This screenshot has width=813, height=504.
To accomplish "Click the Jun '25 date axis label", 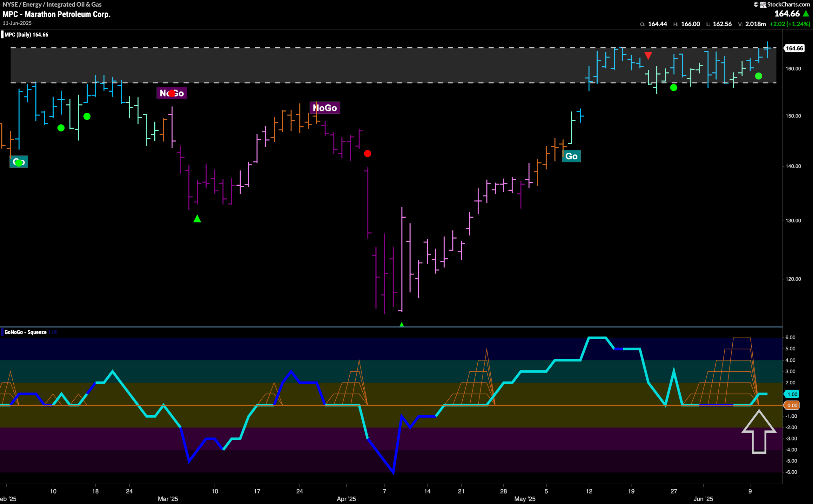I will [x=703, y=499].
